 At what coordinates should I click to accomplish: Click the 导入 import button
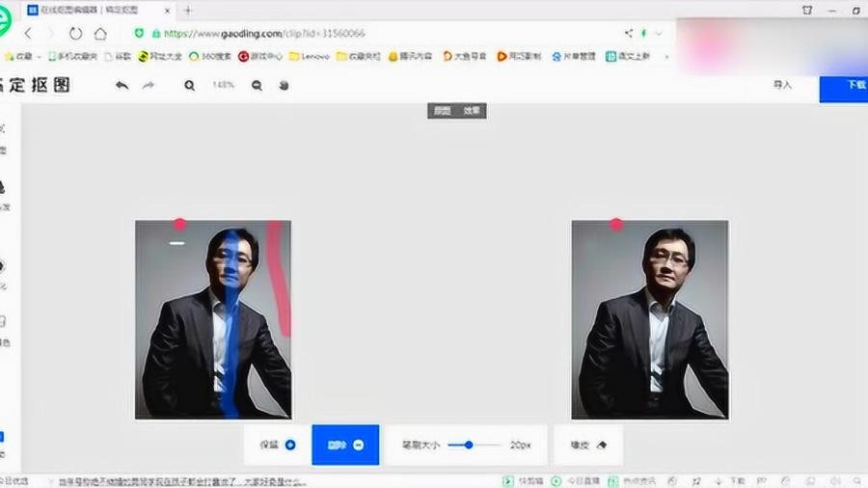coord(782,85)
